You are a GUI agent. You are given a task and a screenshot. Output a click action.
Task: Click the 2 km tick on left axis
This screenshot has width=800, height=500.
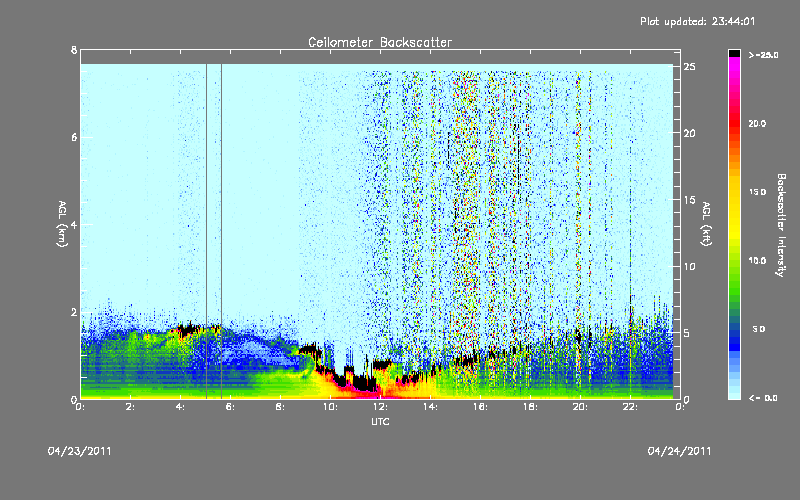(74, 312)
